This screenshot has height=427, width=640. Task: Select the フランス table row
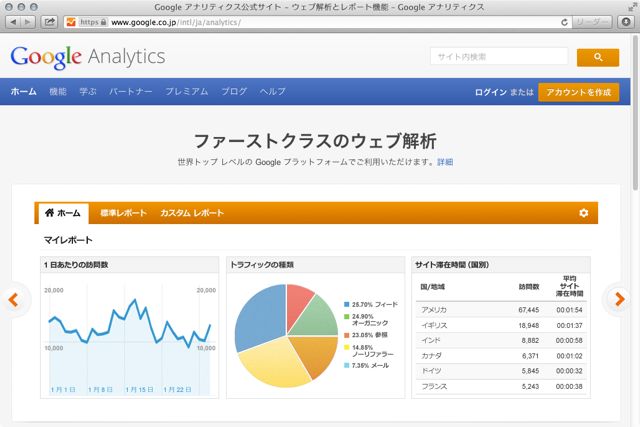501,386
